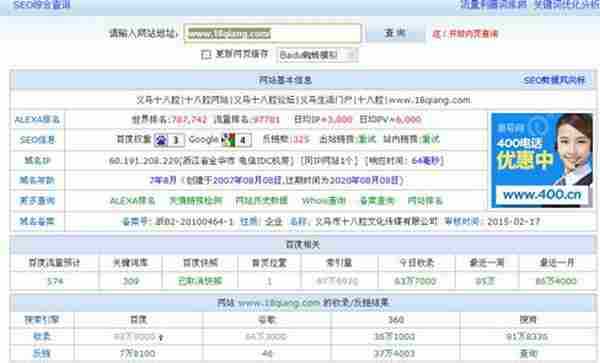Open ALEXA排名 link in more queries row

[132, 200]
